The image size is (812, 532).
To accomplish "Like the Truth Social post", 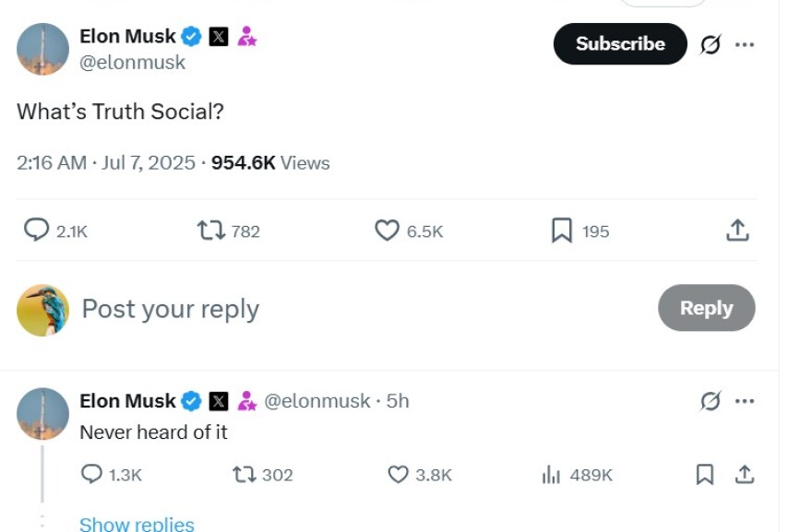I will [388, 231].
